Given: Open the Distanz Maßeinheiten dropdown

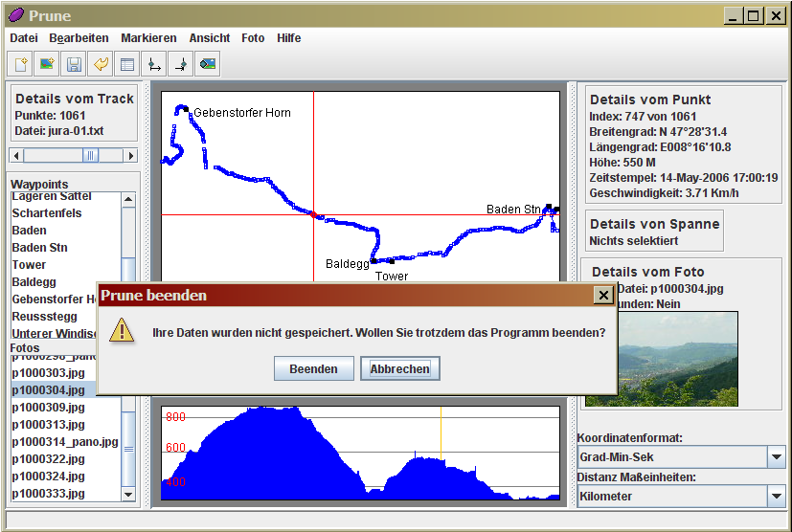Looking at the screenshot, I should [x=777, y=496].
